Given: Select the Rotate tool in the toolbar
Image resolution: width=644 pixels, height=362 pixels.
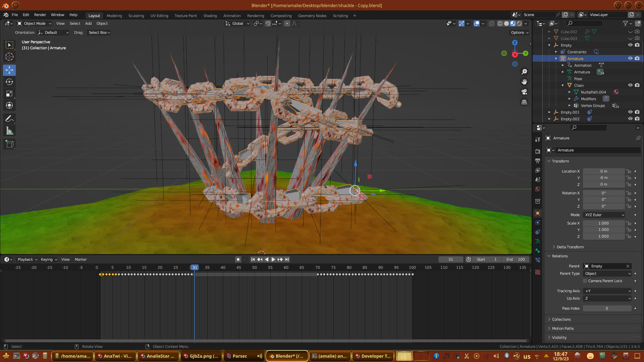Looking at the screenshot, I should [9, 82].
